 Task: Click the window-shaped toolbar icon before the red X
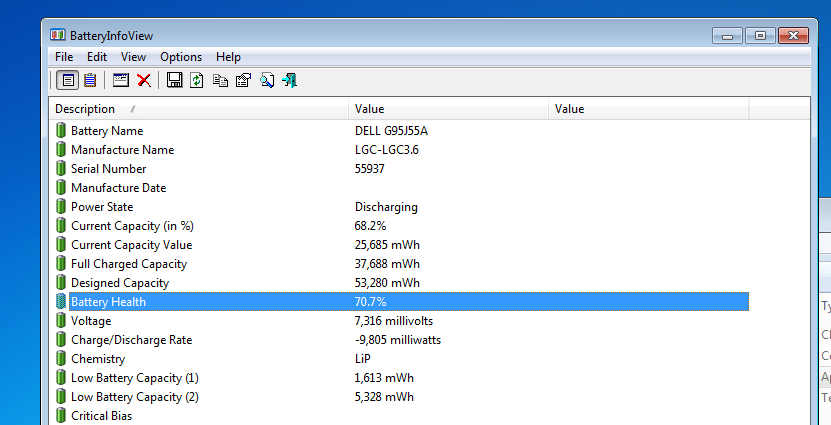pos(121,81)
